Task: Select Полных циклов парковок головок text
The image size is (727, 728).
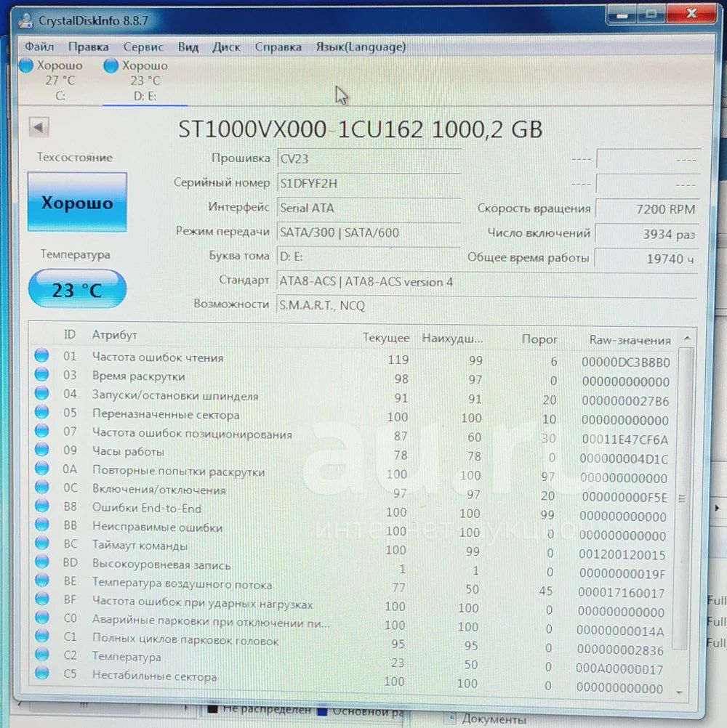Action: pyautogui.click(x=185, y=640)
